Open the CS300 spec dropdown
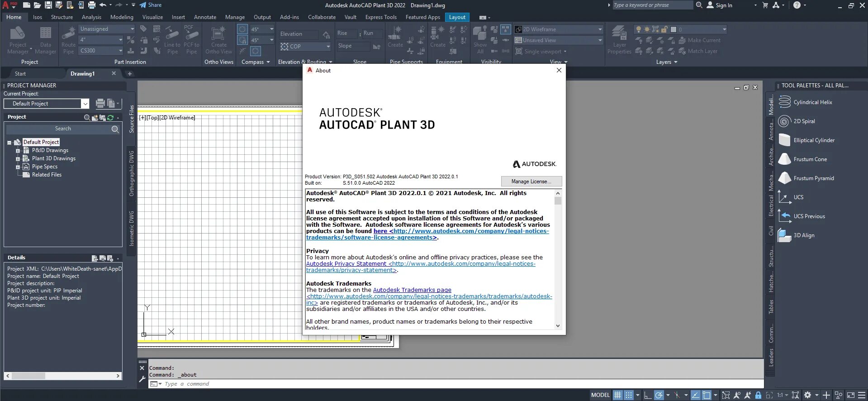 (101, 51)
